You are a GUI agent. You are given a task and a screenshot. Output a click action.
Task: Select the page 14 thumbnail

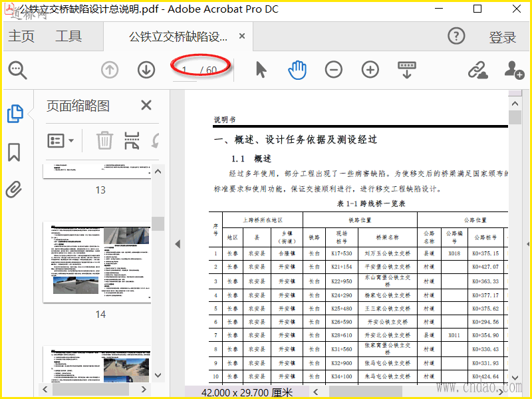coord(97,262)
